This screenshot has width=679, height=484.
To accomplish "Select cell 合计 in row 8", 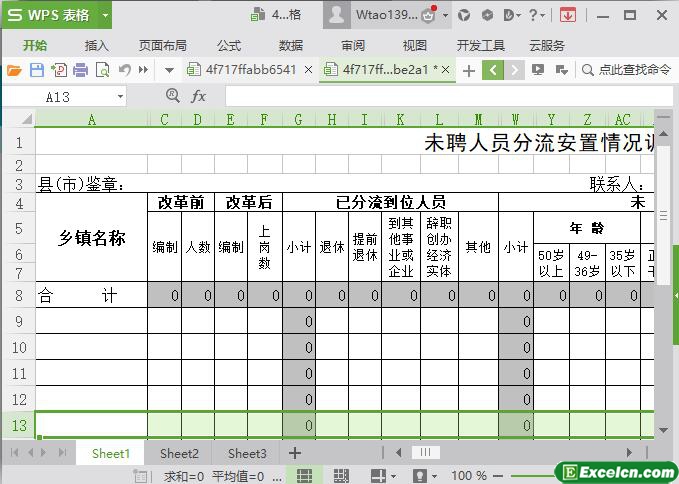I will point(91,295).
